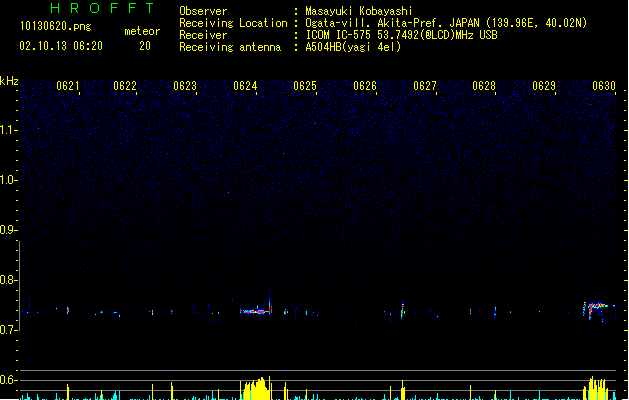The image size is (629, 400).
Task: Click the 0623 time marker
Action: 185,86
